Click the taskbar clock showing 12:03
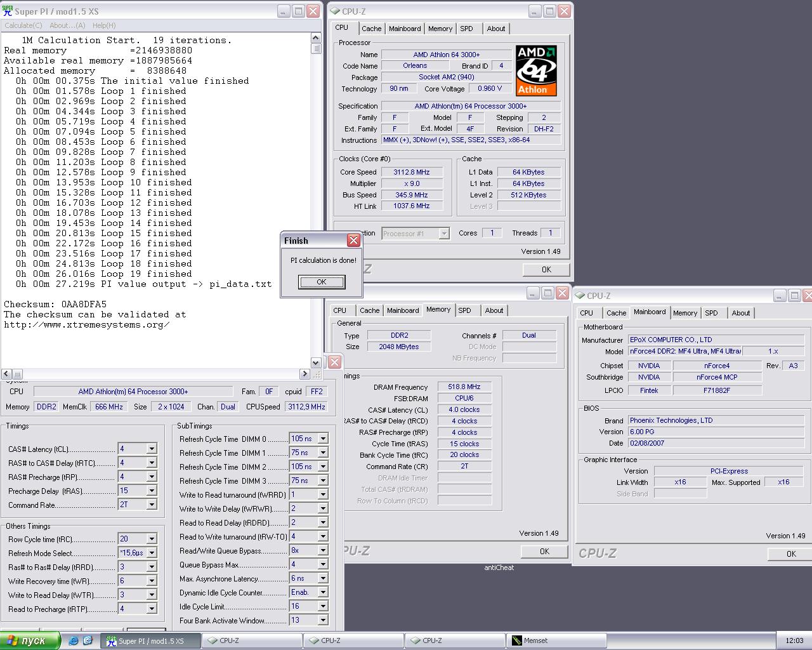The image size is (812, 650). point(794,640)
